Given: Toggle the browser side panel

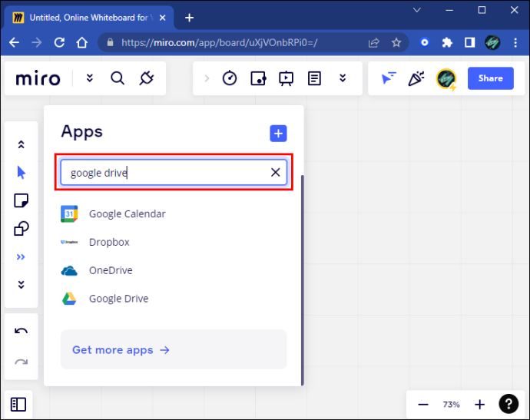Looking at the screenshot, I should (x=469, y=42).
